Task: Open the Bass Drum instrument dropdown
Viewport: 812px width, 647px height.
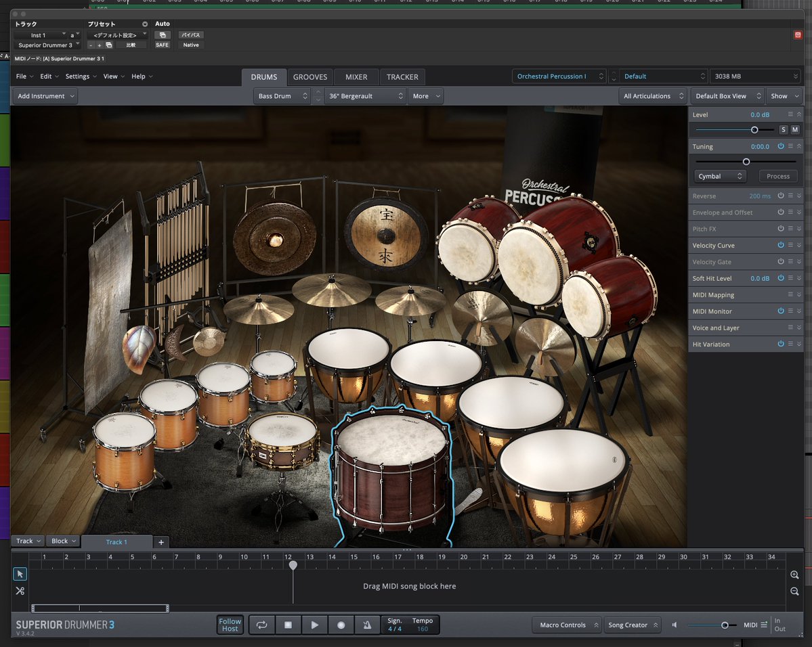Action: click(x=280, y=96)
